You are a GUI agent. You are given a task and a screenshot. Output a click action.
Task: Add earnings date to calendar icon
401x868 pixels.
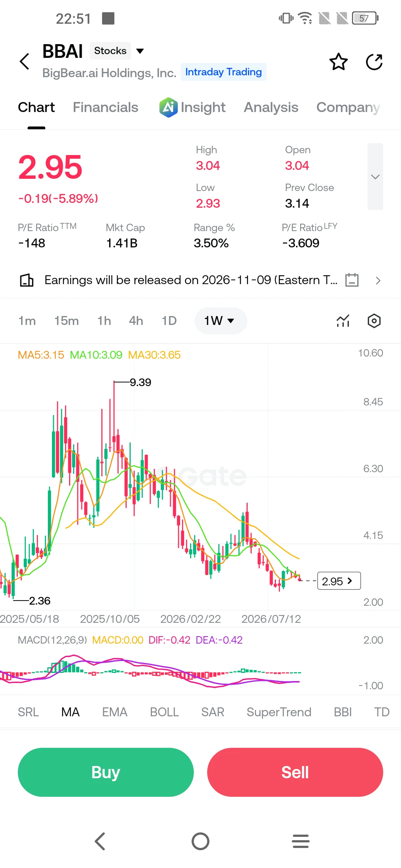pyautogui.click(x=352, y=280)
